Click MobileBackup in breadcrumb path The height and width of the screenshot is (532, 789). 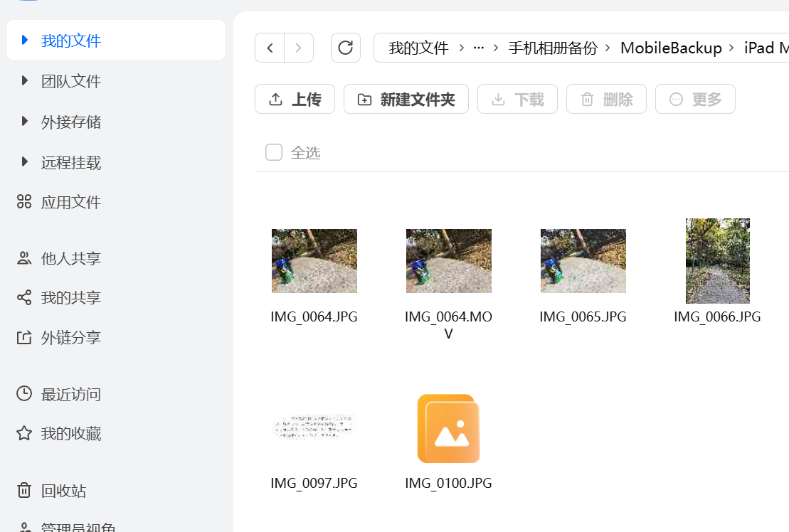click(671, 48)
